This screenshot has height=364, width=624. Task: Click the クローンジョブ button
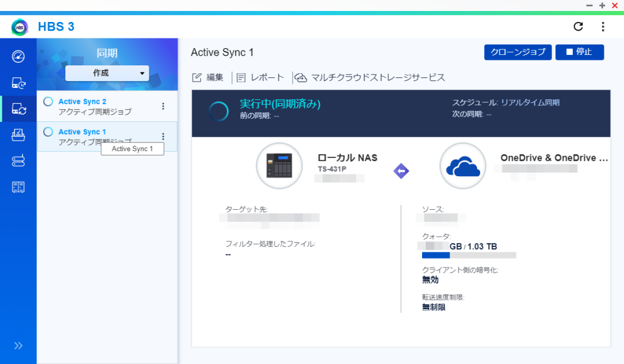click(x=518, y=52)
